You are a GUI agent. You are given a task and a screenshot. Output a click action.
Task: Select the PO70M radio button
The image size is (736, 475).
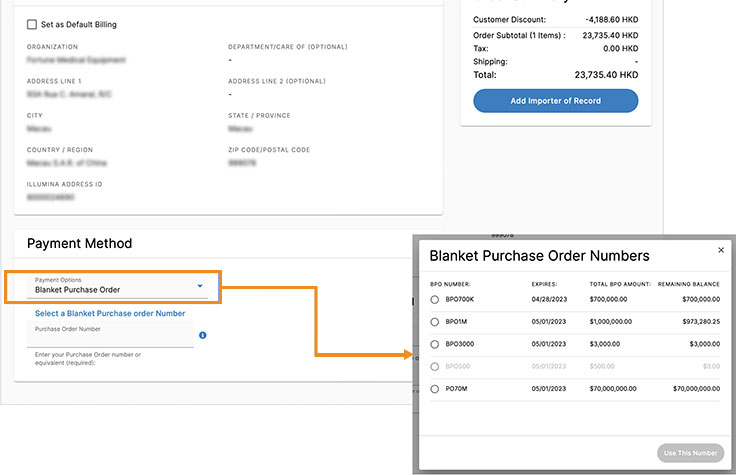coord(434,389)
